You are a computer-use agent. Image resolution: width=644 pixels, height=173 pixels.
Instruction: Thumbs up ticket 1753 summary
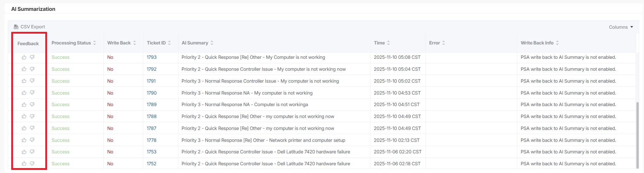click(24, 152)
